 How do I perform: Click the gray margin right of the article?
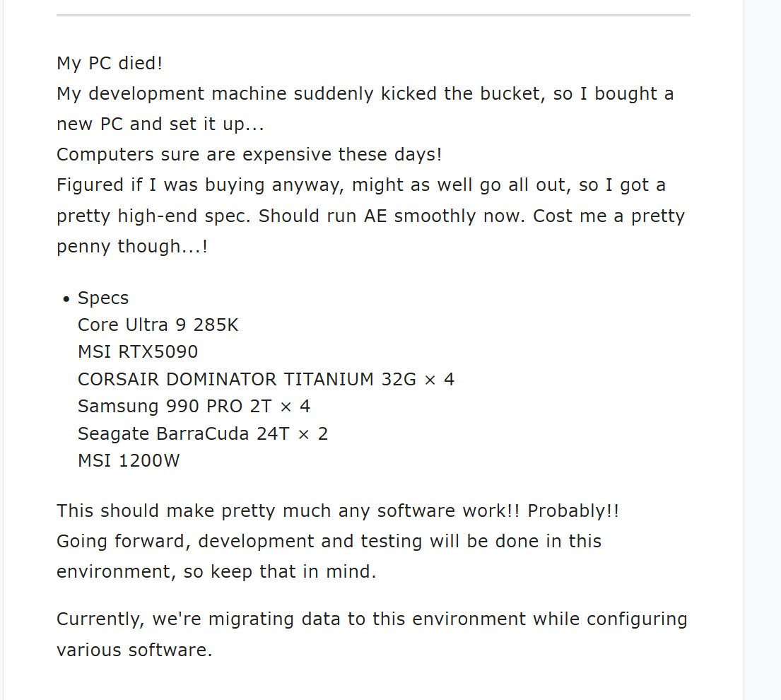pos(763,354)
